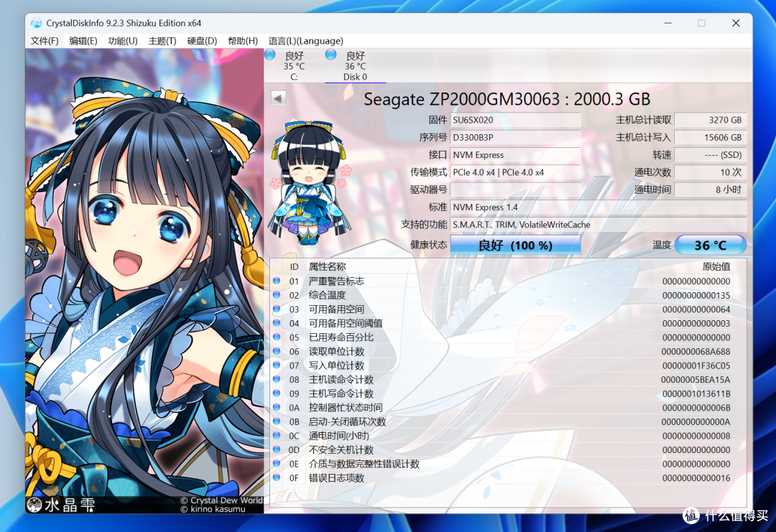This screenshot has height=532, width=776.
Task: Click the rotation speed value ---- (SSD)
Action: coord(710,155)
